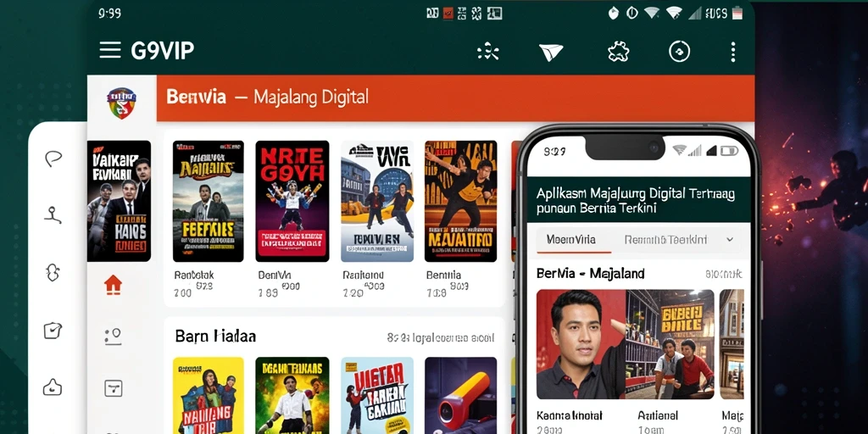This screenshot has height=434, width=868.
Task: Open the phone card showing man in black shirt
Action: 581,344
